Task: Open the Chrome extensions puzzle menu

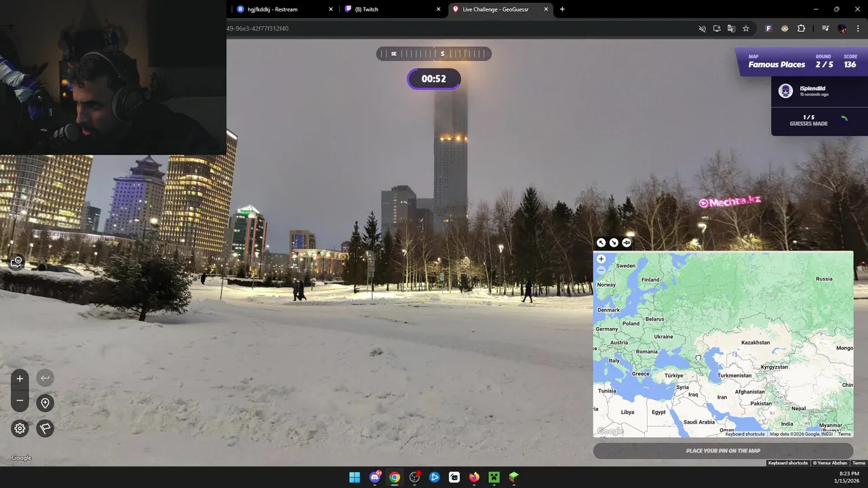Action: [801, 28]
